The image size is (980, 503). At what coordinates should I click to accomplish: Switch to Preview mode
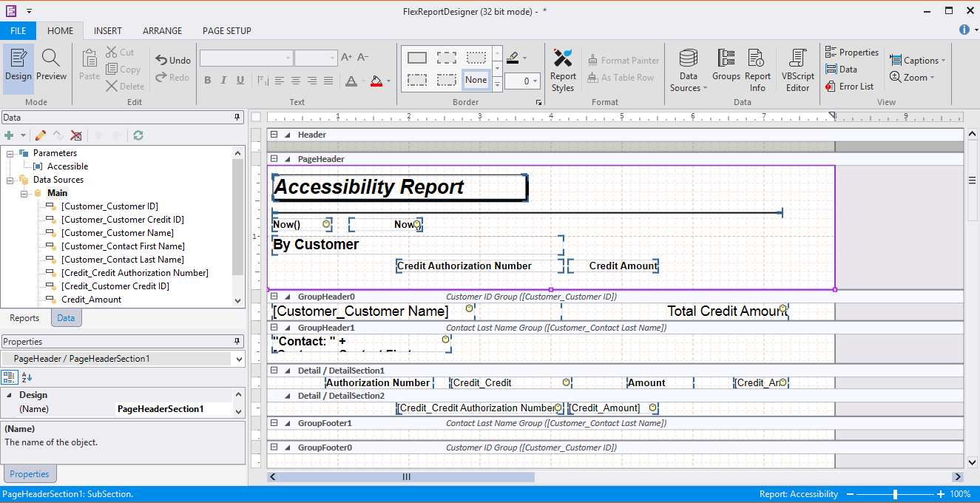pyautogui.click(x=51, y=65)
